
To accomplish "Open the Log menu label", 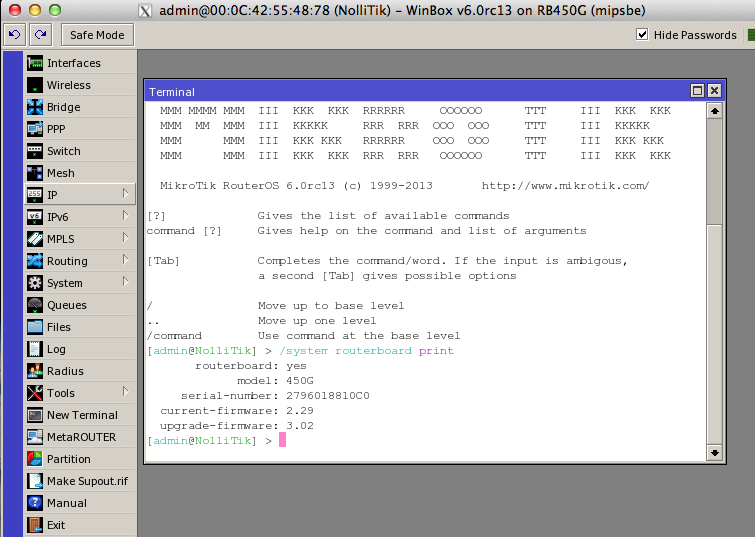I will tap(56, 350).
